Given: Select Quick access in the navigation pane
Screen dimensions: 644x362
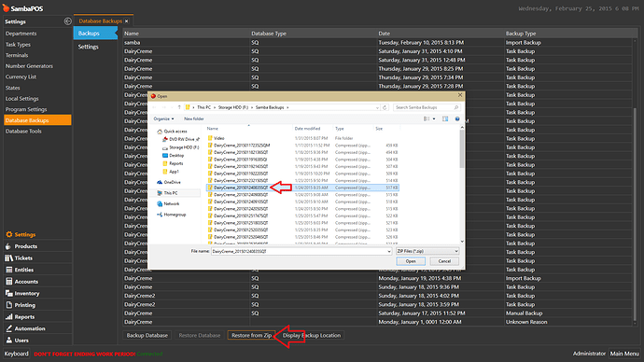Looking at the screenshot, I should point(175,132).
